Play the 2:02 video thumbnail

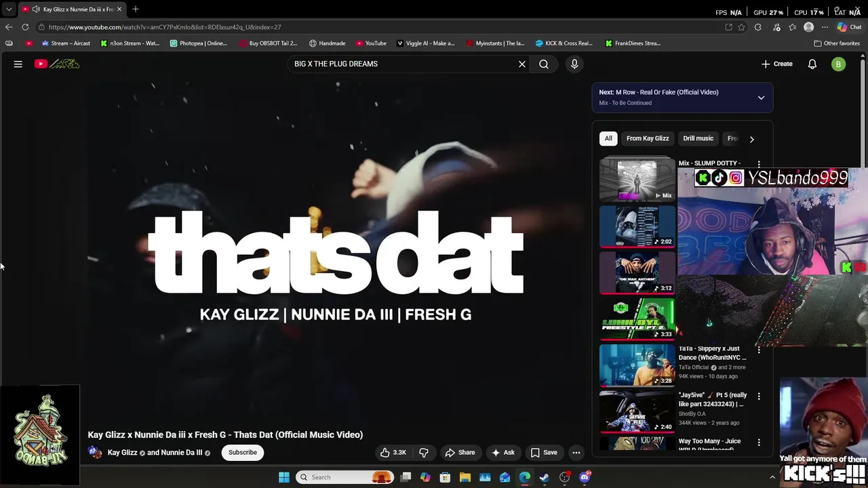coord(637,226)
